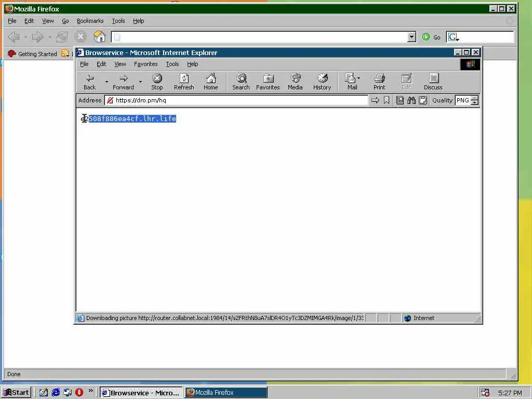The height and width of the screenshot is (399, 532).
Task: Click the 5:27 PM clock
Action: point(510,393)
